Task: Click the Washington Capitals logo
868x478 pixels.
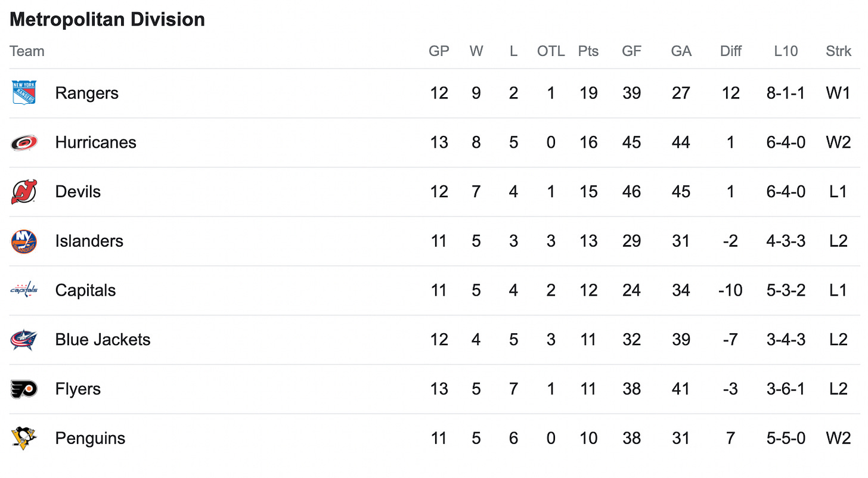Action: coord(24,290)
